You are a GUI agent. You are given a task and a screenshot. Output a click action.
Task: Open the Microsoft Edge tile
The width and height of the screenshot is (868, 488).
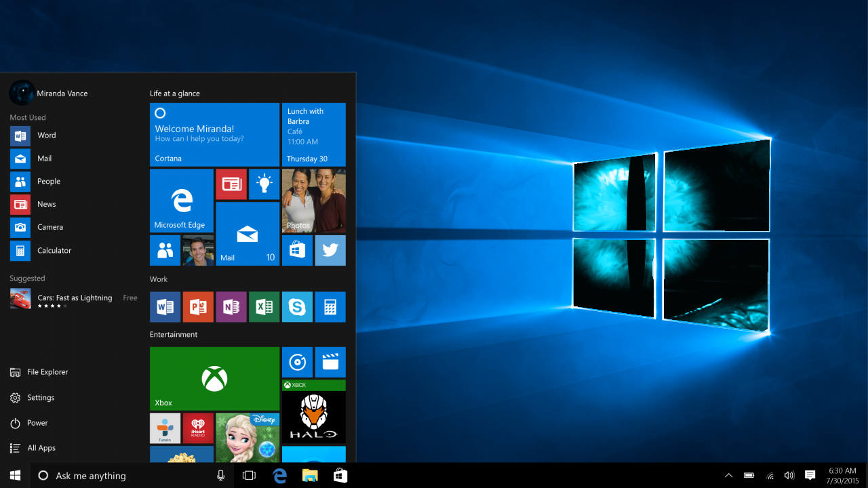click(181, 201)
